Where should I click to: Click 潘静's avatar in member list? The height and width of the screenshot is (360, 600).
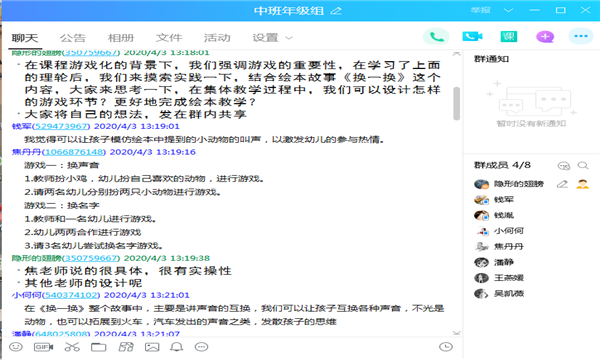[481, 262]
